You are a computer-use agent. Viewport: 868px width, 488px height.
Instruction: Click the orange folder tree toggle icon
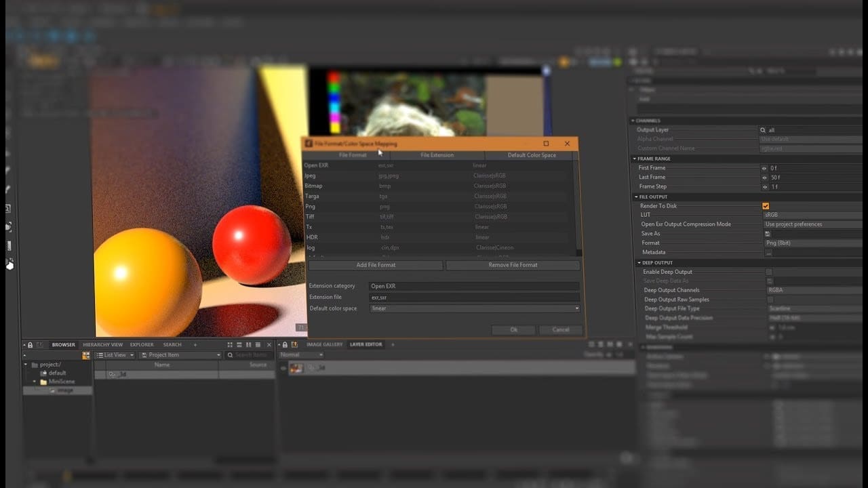[x=86, y=355]
